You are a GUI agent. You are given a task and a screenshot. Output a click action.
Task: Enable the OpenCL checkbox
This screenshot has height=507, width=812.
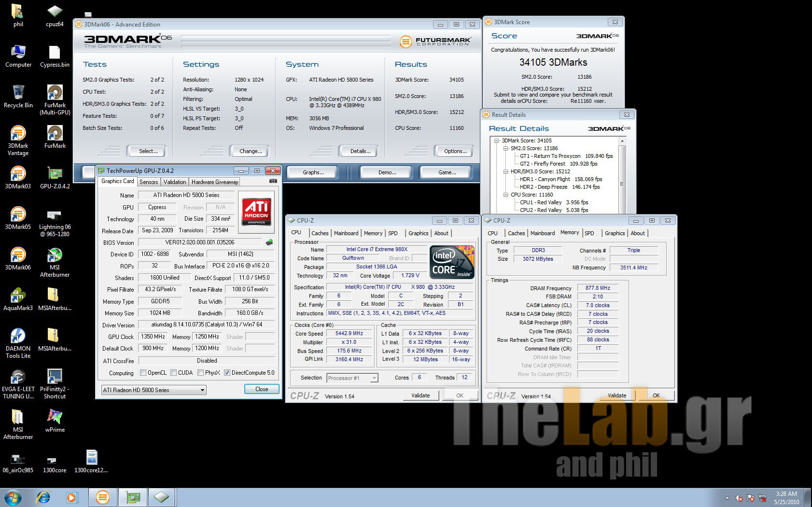pos(143,373)
